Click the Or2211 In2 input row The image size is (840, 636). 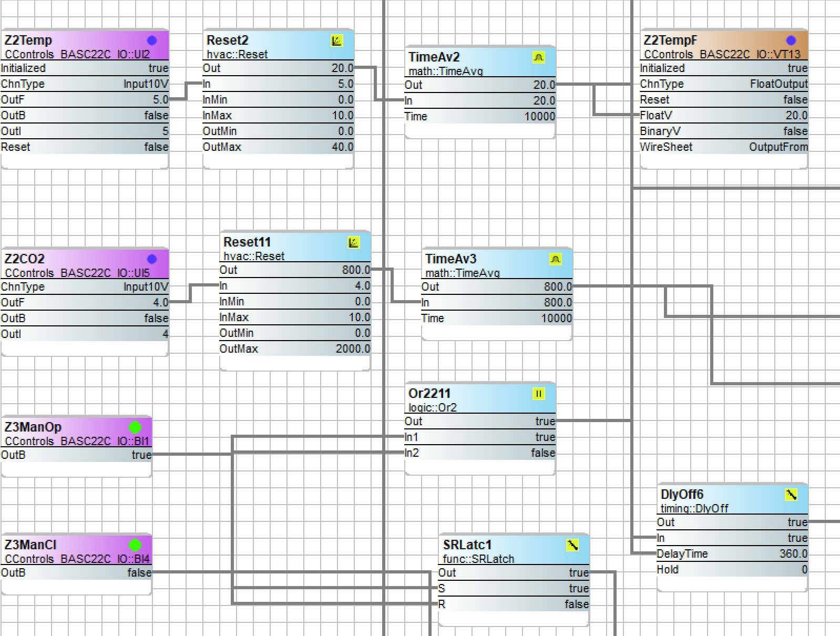pos(479,453)
